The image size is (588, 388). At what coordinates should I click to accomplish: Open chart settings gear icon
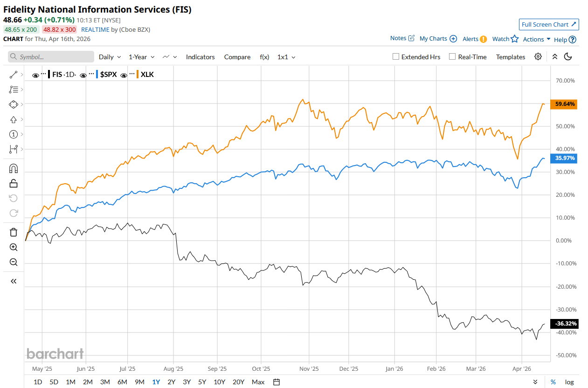pyautogui.click(x=538, y=57)
